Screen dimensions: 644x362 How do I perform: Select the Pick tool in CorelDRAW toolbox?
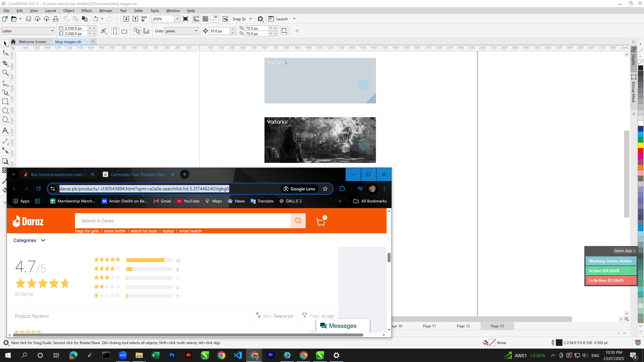(x=5, y=43)
